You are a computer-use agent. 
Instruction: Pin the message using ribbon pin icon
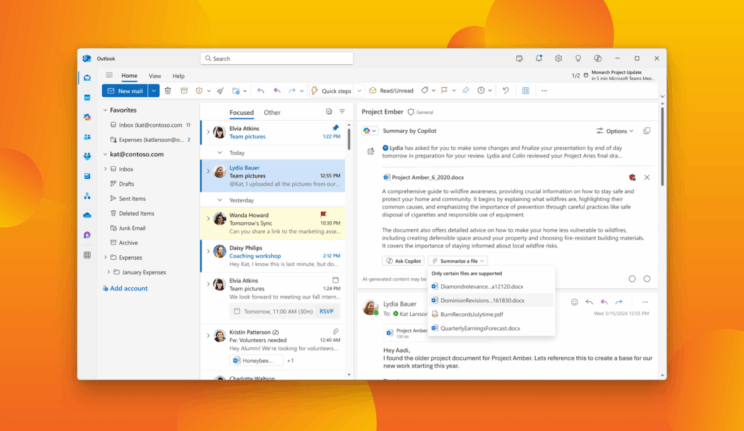tap(465, 91)
